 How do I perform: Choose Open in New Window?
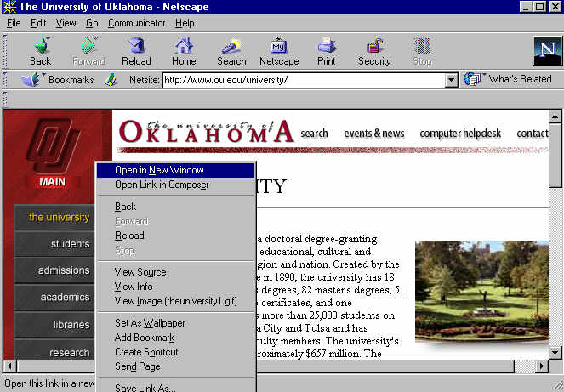tap(175, 170)
